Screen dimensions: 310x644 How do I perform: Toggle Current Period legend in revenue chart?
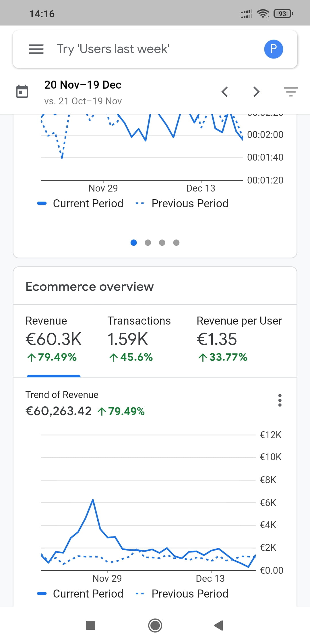[x=81, y=594]
